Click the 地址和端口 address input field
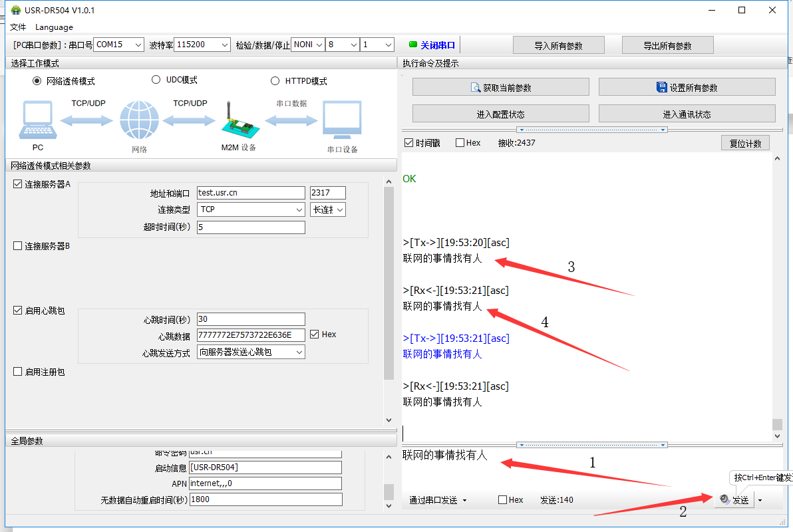The image size is (793, 532). (250, 193)
